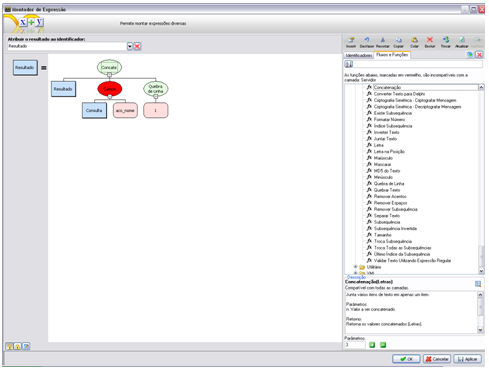
Task: Select the Inverter Texto function
Action: tap(386, 132)
